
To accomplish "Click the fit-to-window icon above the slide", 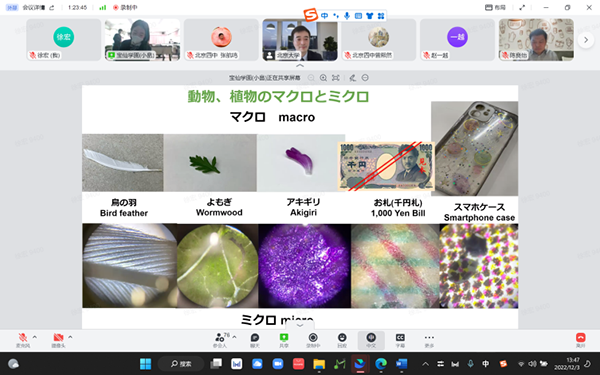I will point(336,78).
